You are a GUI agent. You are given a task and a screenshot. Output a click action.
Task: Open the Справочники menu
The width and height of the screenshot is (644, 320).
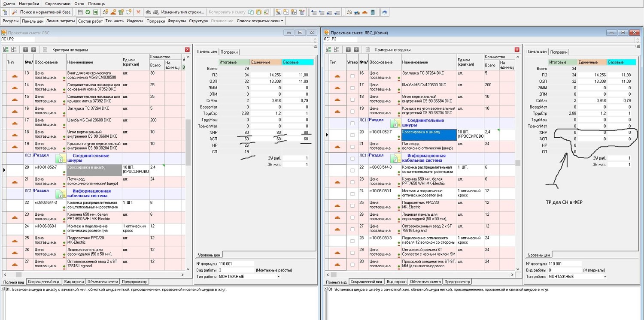[x=58, y=3]
